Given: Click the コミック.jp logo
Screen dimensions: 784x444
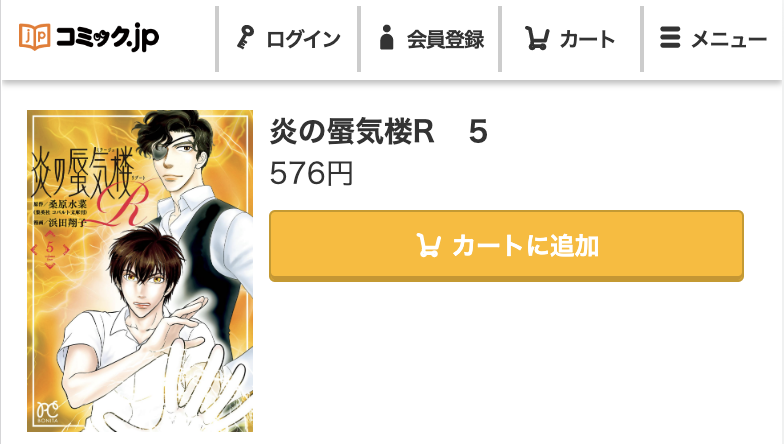Looking at the screenshot, I should coord(89,37).
